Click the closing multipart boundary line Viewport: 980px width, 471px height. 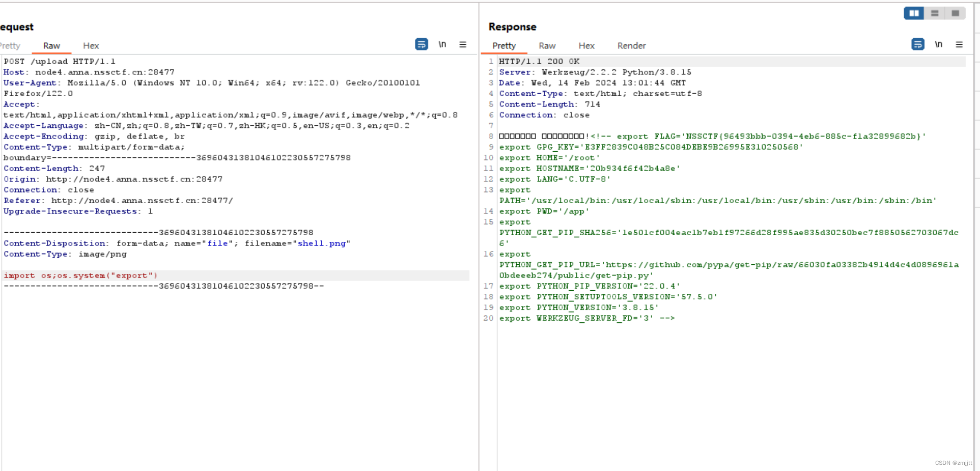click(x=163, y=286)
